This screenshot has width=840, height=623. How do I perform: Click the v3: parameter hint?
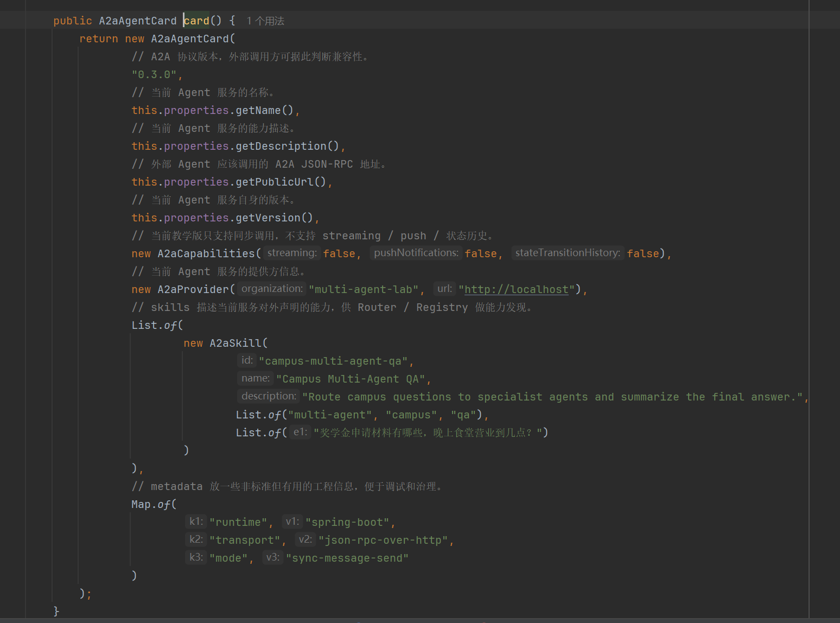[272, 557]
